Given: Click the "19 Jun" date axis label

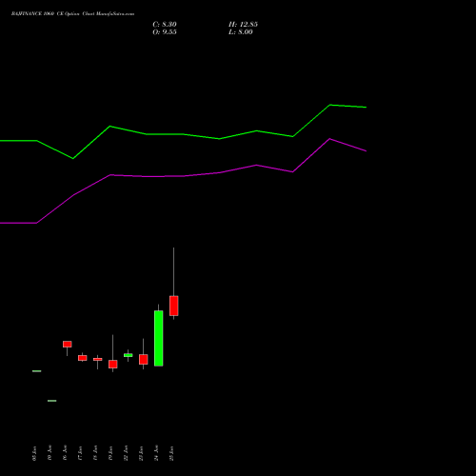Looking at the screenshot, I should coord(110,453).
